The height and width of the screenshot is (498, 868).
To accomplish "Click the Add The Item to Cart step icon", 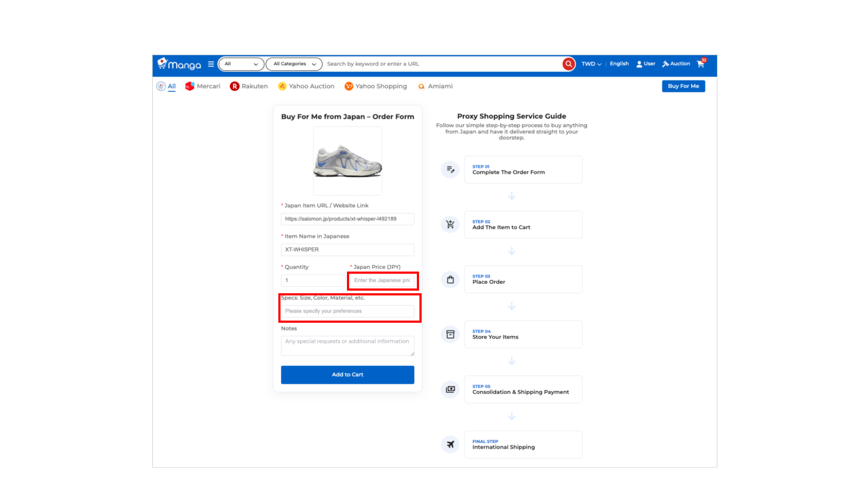I will coord(450,224).
